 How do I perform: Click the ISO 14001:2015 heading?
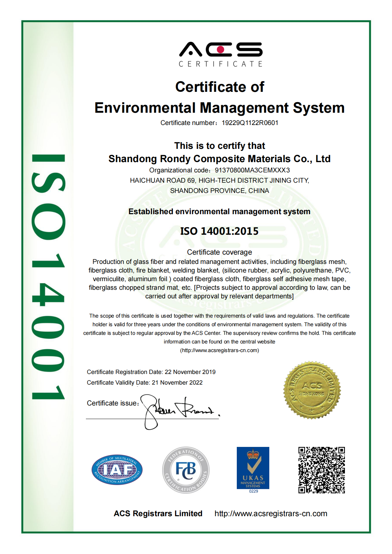220,231
